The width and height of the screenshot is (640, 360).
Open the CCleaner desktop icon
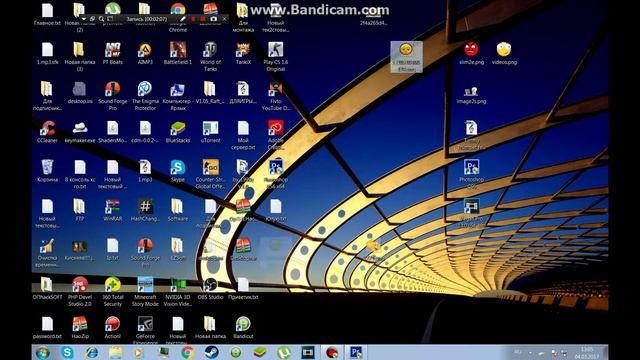pos(47,131)
